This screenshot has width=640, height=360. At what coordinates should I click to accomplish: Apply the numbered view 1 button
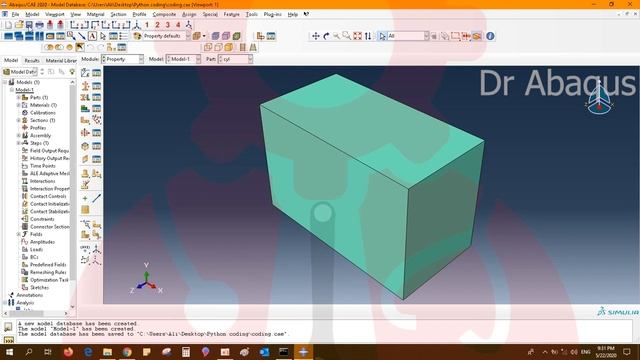tap(147, 25)
